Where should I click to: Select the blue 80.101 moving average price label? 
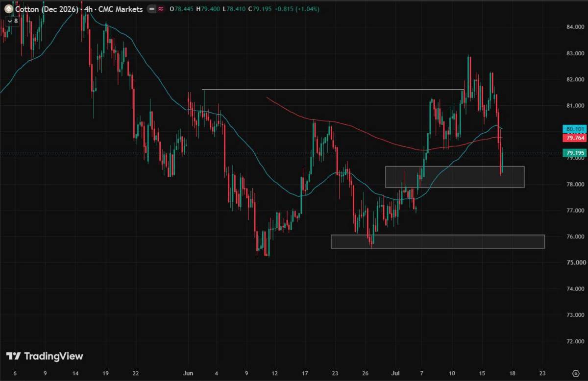click(x=576, y=129)
